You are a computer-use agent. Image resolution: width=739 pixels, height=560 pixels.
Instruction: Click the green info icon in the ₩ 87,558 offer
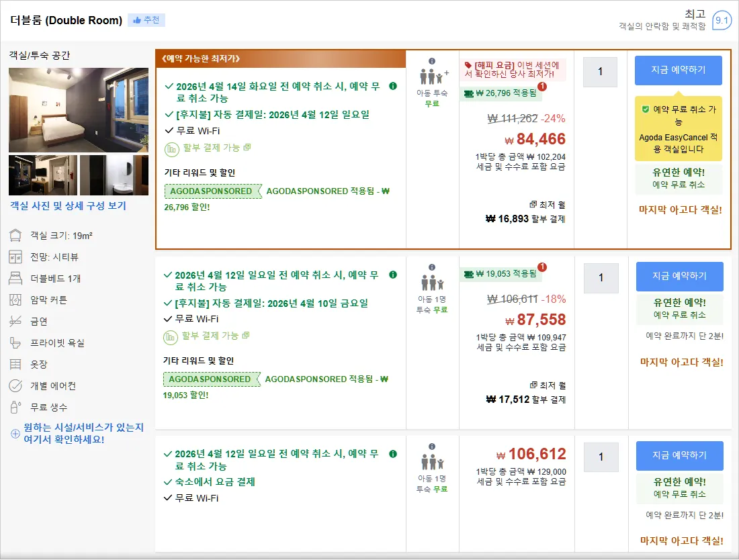[x=393, y=275]
